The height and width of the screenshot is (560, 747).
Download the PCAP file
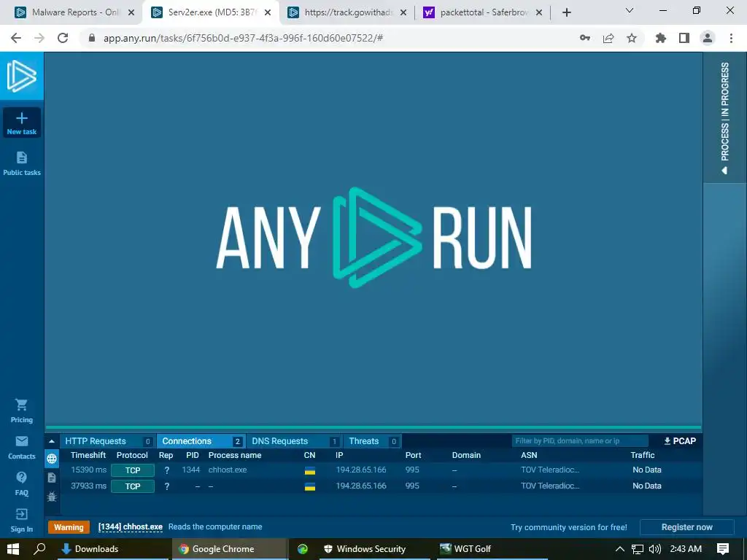click(x=680, y=441)
